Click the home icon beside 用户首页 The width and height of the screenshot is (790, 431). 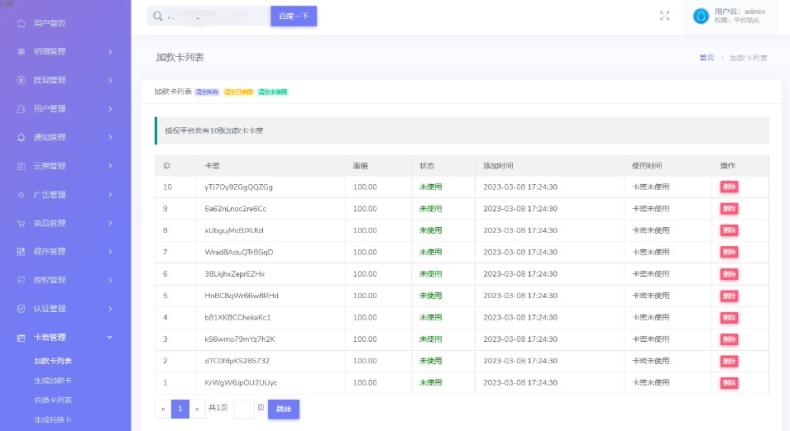tap(21, 22)
